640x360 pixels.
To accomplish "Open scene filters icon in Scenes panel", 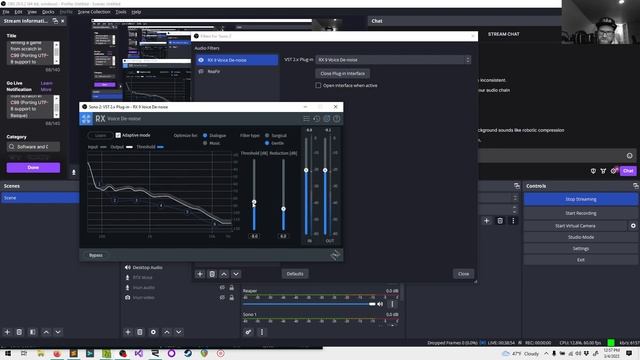I will pyautogui.click(x=33, y=332).
